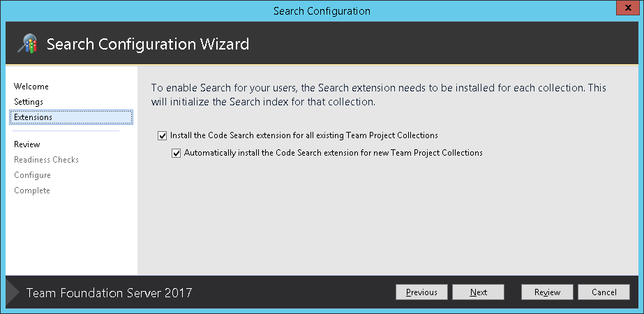Select the Configure step in sidebar
Viewport: 644px width, 314px height.
(32, 175)
